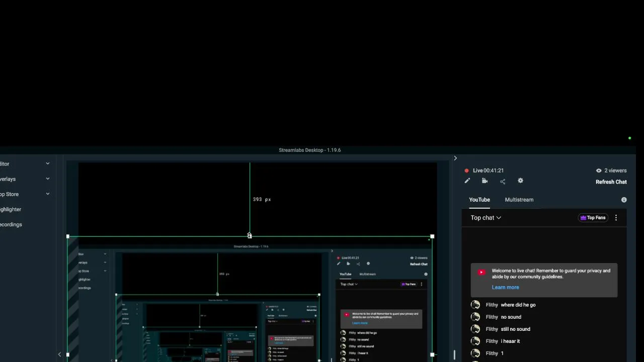This screenshot has height=362, width=644.
Task: Open the edit stream info pencil icon
Action: point(467,181)
